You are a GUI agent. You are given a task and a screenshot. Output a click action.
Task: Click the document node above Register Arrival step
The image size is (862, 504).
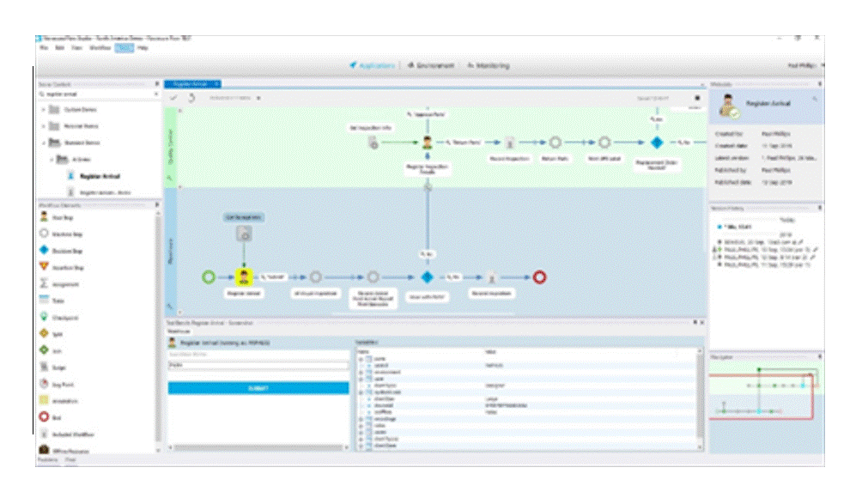[x=244, y=234]
